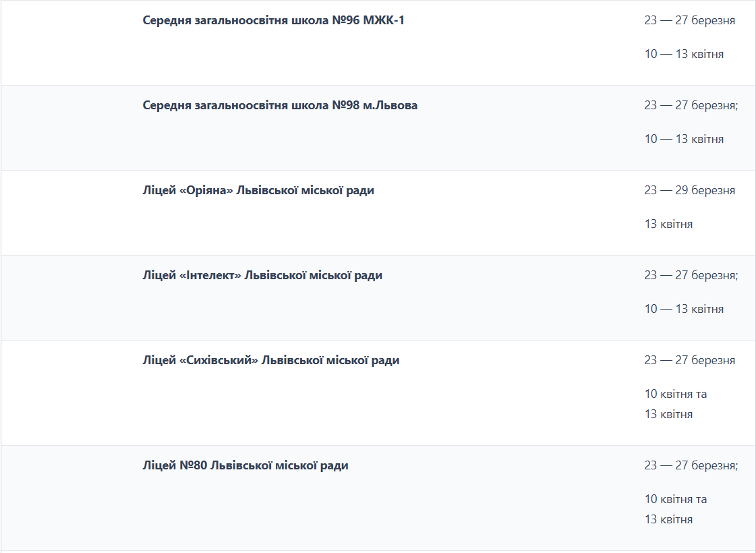Image resolution: width=756 pixels, height=553 pixels.
Task: Click the March dates for Ліцей «Інтелект»
Action: click(691, 275)
